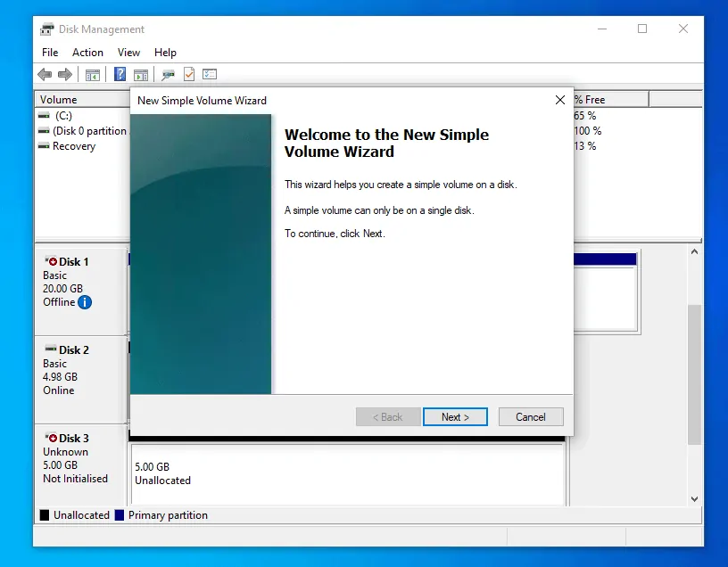Click the Disk 0 partition volume icon
The image size is (728, 567).
(43, 130)
